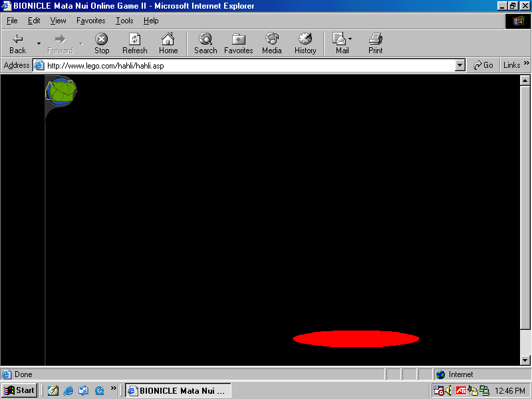Open the Start menu
The image size is (532, 399).
click(18, 390)
